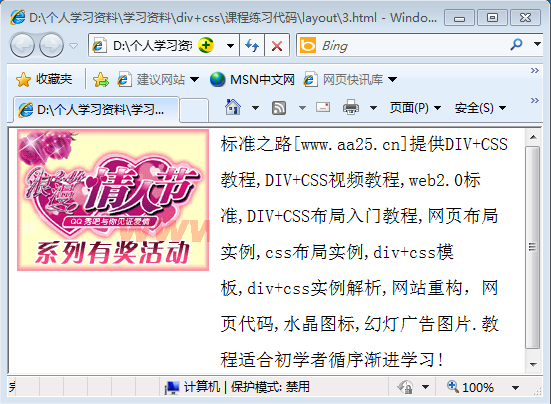The height and width of the screenshot is (404, 551).
Task: Click the magnifier search icon
Action: tap(516, 45)
